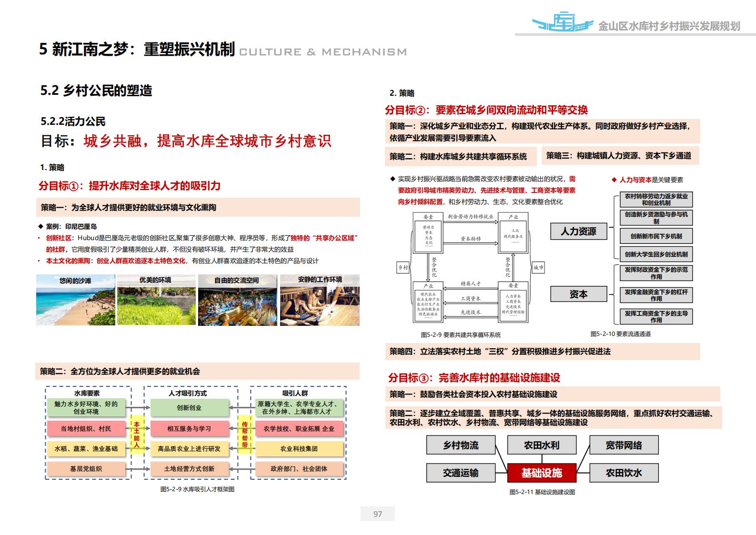Click the 城市 box in the cycle diagram

[x=538, y=268]
